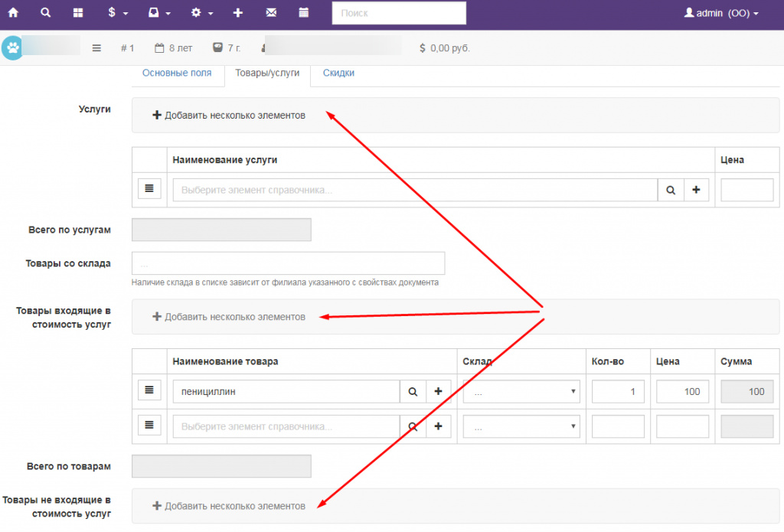Expand the inbox tray dropdown menu
This screenshot has width=784, height=532.
click(159, 12)
